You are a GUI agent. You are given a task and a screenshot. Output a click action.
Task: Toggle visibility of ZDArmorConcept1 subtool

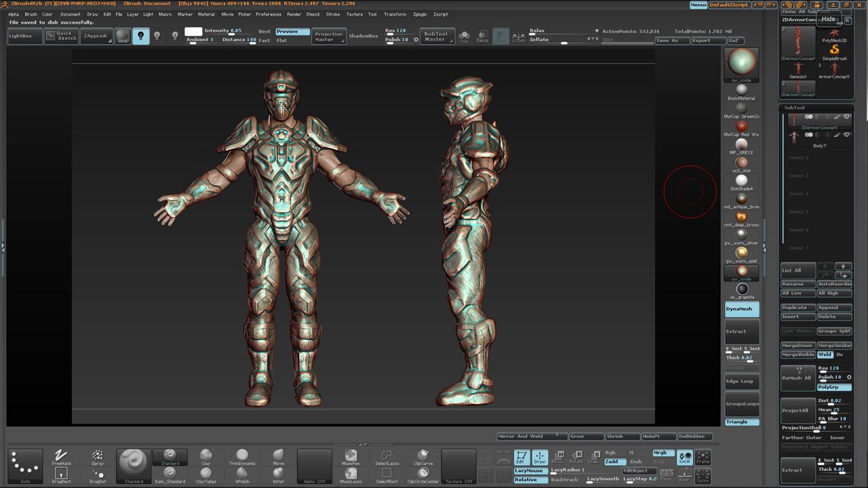846,117
